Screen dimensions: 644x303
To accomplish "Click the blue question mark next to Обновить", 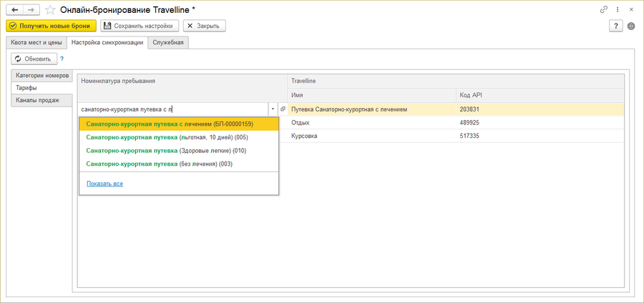I will coord(62,59).
